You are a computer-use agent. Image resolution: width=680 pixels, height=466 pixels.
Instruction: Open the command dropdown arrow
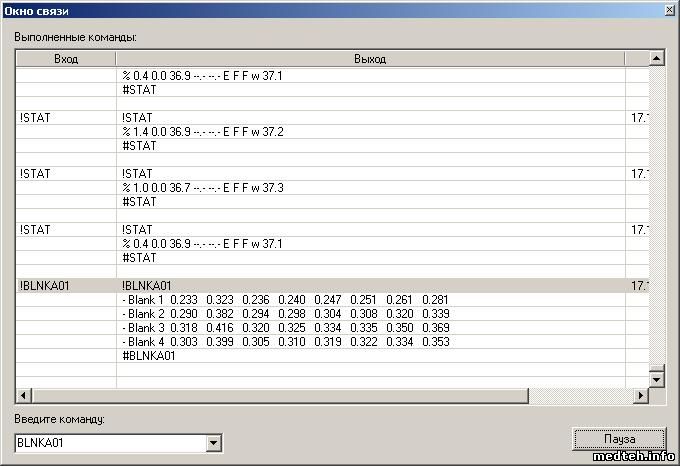[x=212, y=442]
